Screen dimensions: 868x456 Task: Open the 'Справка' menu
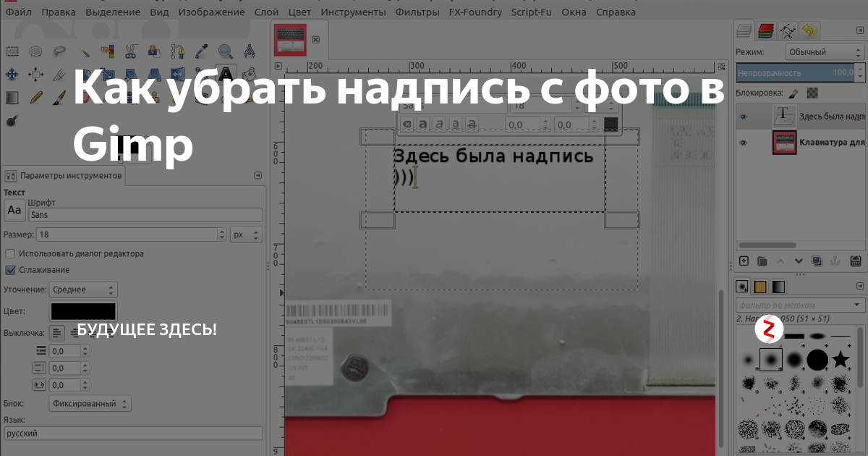(x=616, y=12)
